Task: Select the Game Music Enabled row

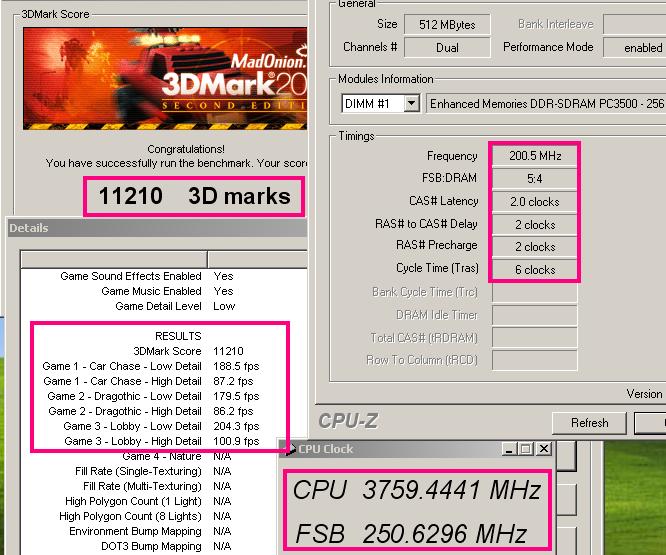Action: coord(164,291)
